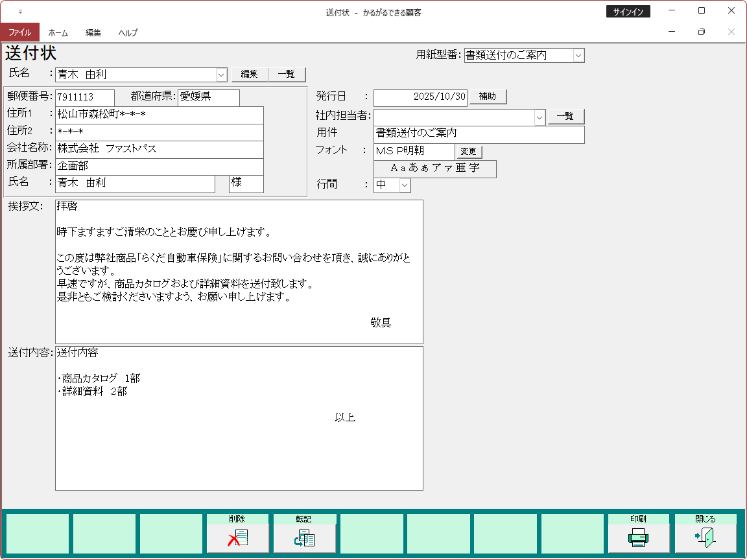Image resolution: width=747 pixels, height=560 pixels.
Task: Open the ファイル menu tab
Action: click(19, 32)
